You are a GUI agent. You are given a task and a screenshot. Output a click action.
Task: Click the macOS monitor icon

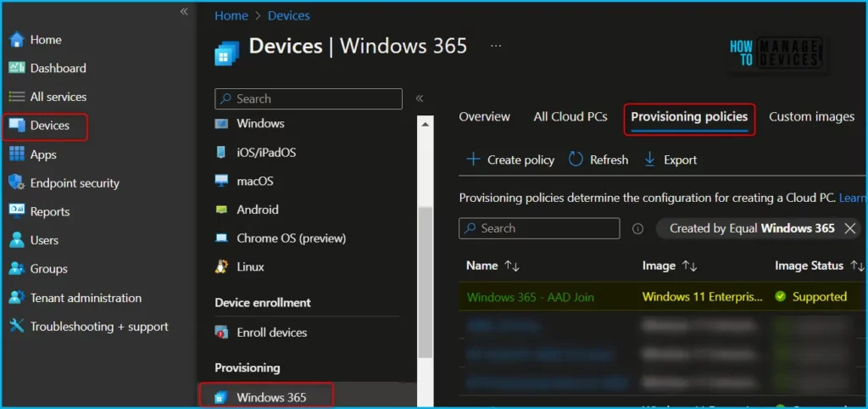[x=221, y=181]
